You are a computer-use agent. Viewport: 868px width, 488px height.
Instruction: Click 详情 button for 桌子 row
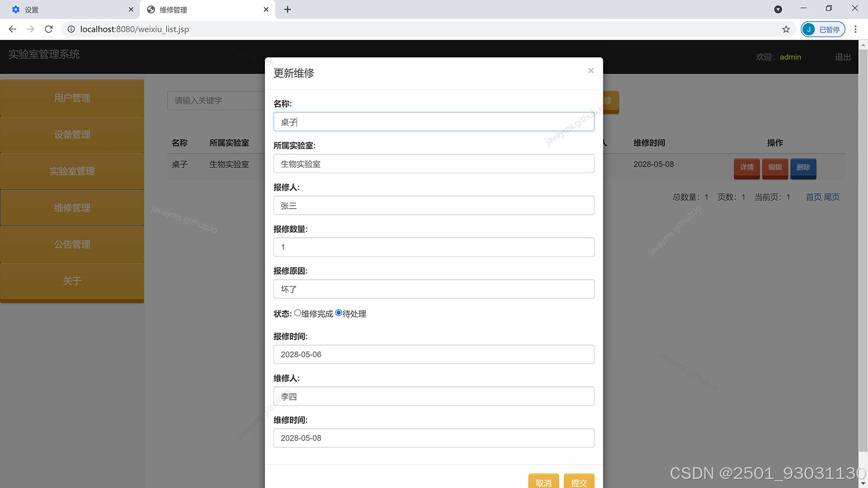[x=746, y=168]
